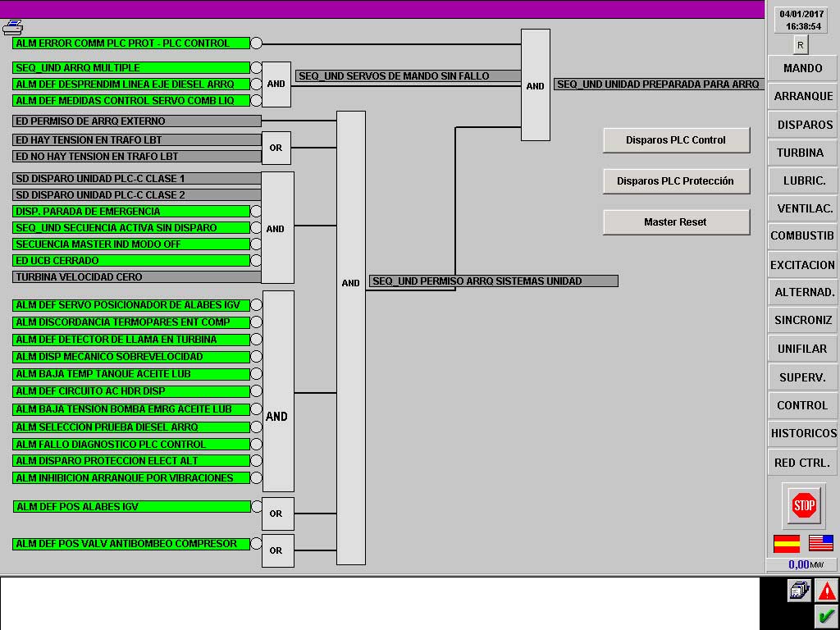Viewport: 840px width, 630px height.
Task: Click ALM BAJA TENSION BOMBA EMRG ACEITE LUB
Action: coord(131,409)
